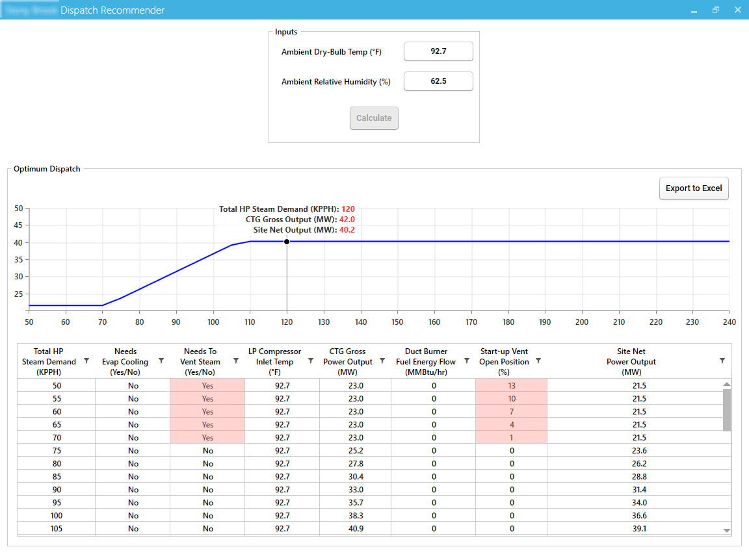
Task: Select the start-up vent cell showing 13
Action: tap(512, 386)
